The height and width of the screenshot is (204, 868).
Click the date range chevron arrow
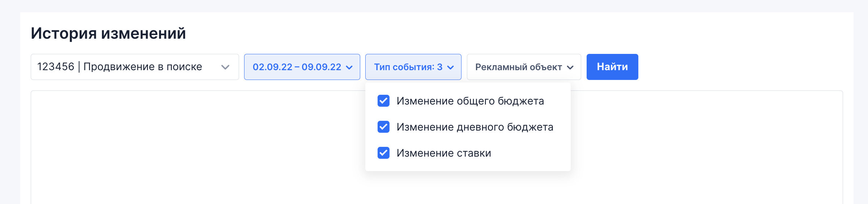click(x=349, y=67)
